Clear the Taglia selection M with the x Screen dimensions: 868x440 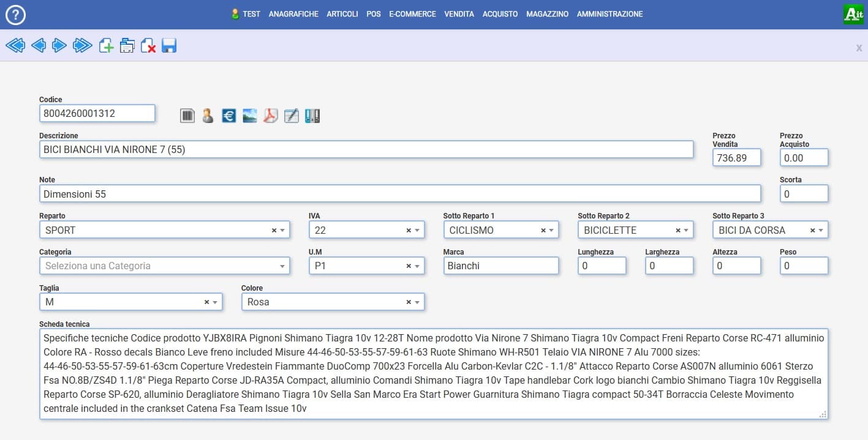[x=206, y=302]
